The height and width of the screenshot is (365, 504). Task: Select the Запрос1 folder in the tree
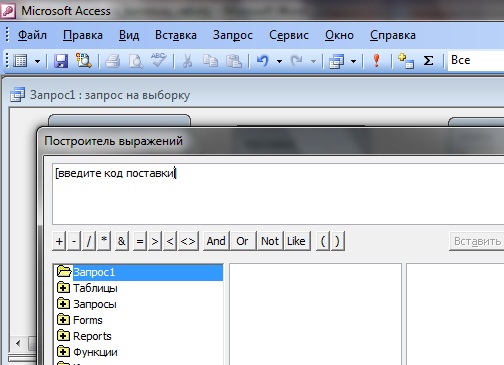tap(139, 272)
